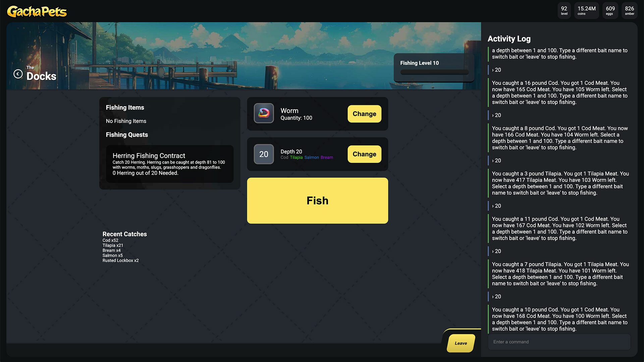
Task: Click the depth 20 number tile
Action: tap(264, 154)
